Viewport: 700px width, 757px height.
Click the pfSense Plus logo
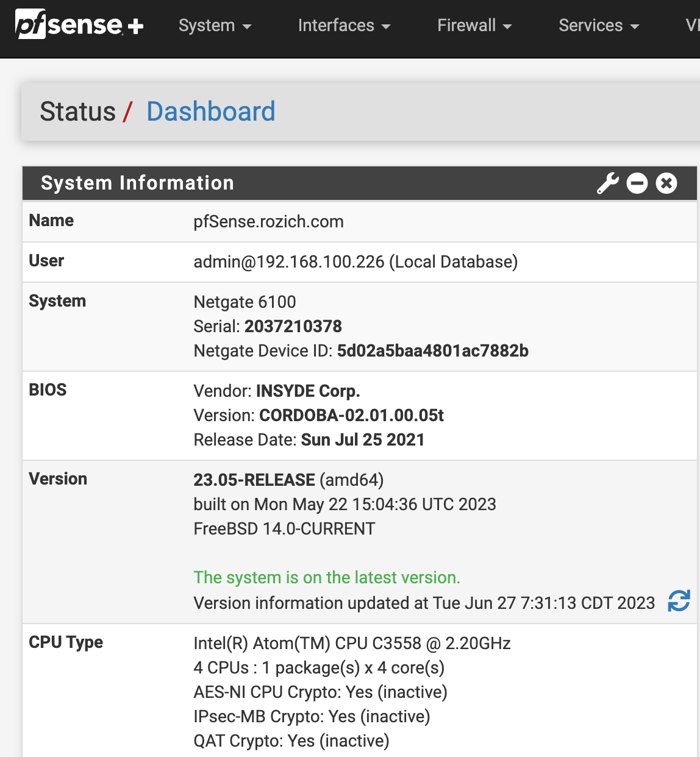(79, 25)
